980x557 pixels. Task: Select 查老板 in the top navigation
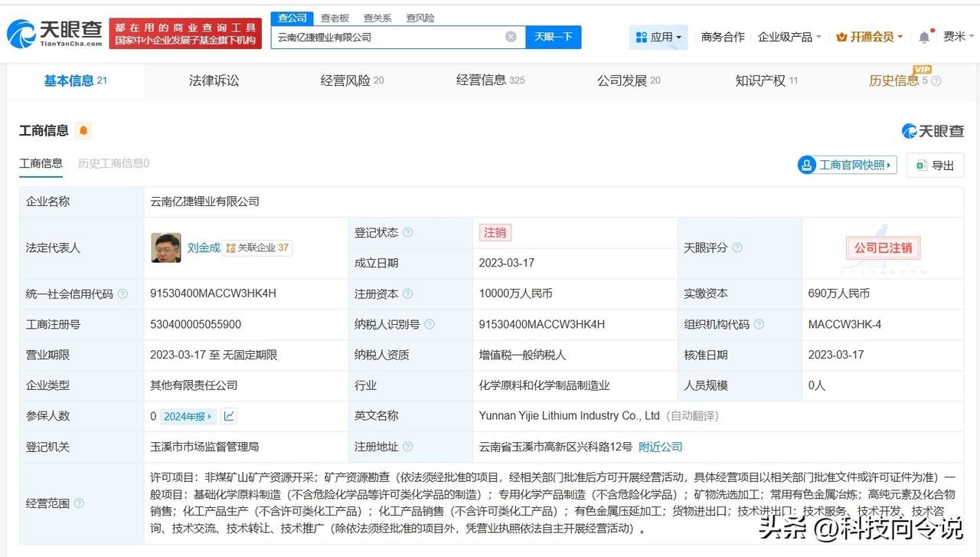335,17
